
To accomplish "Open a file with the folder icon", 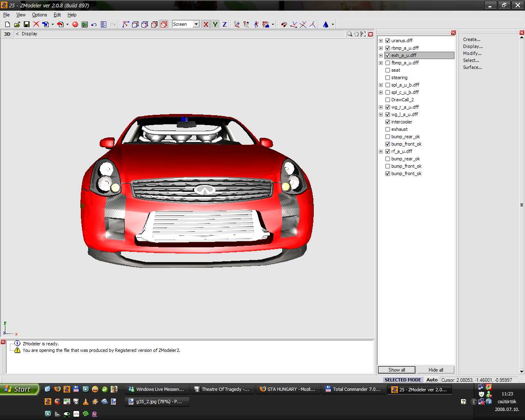I will [17, 25].
